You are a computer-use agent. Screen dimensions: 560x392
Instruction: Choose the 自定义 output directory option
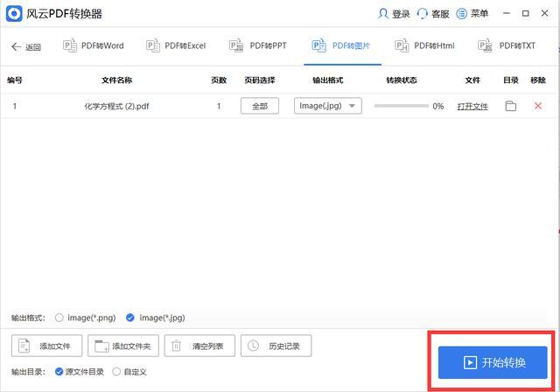tap(129, 372)
